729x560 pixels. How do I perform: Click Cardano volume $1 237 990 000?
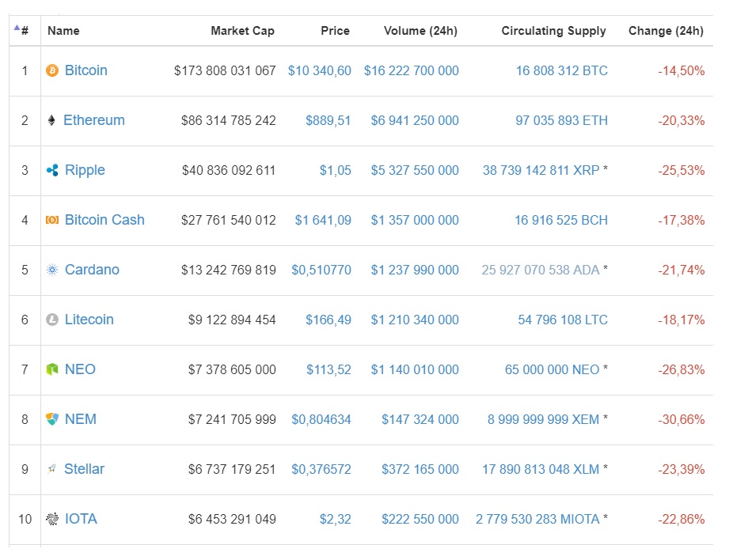click(x=415, y=270)
